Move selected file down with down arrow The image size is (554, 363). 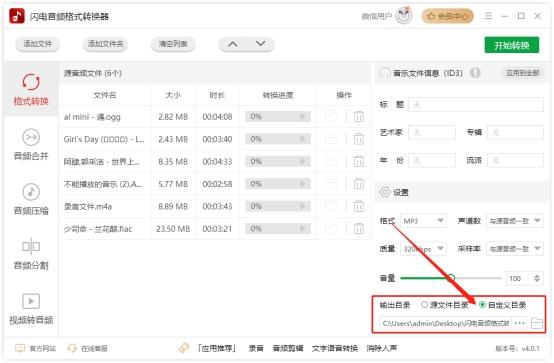(261, 44)
